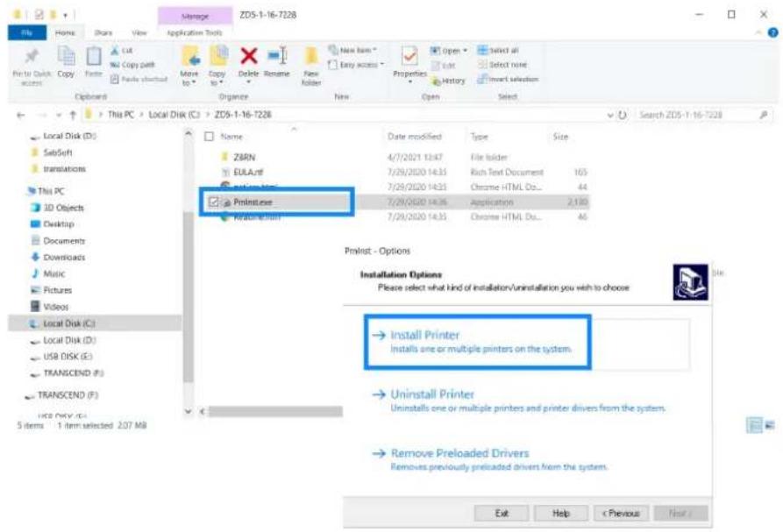Click Edit in the Open group
The height and width of the screenshot is (532, 783).
tap(444, 66)
